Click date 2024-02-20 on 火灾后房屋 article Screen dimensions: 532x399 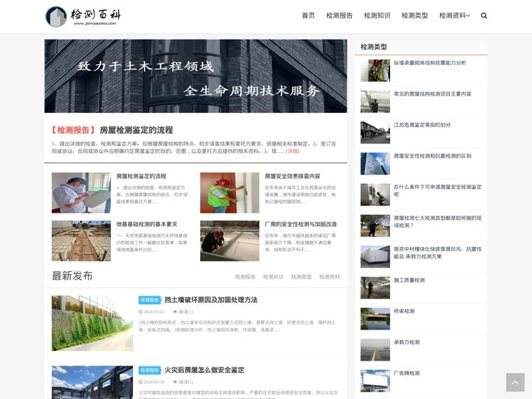click(151, 382)
